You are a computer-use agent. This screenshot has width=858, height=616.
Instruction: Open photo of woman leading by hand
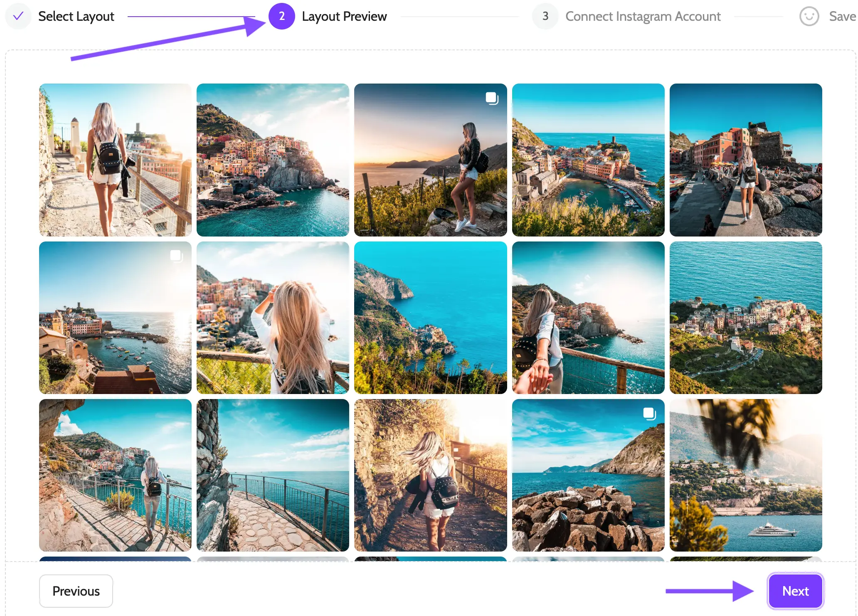(588, 318)
